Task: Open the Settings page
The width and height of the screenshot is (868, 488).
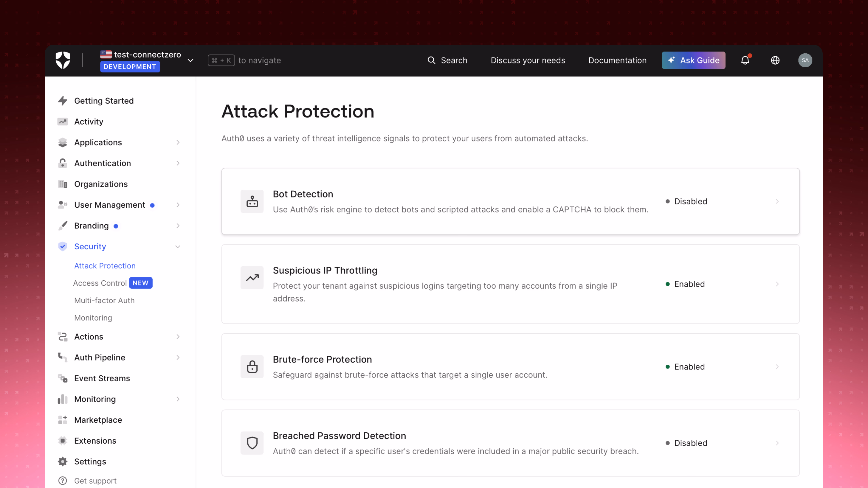Action: 90,462
